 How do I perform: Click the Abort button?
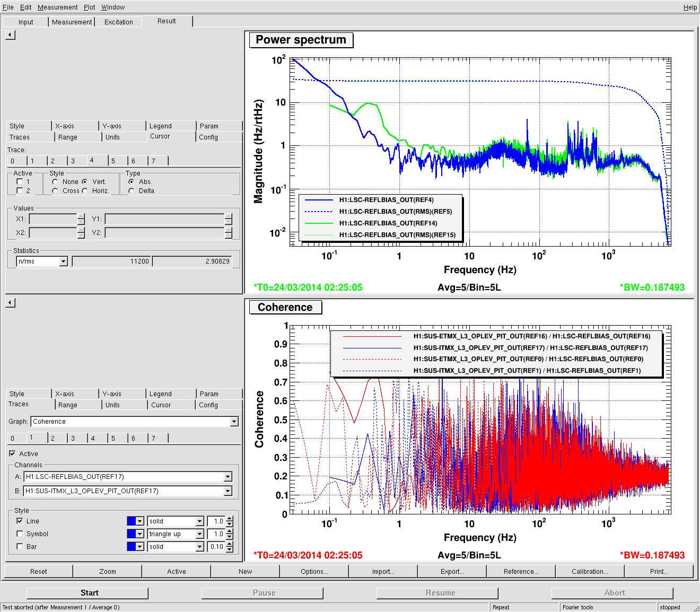point(612,593)
